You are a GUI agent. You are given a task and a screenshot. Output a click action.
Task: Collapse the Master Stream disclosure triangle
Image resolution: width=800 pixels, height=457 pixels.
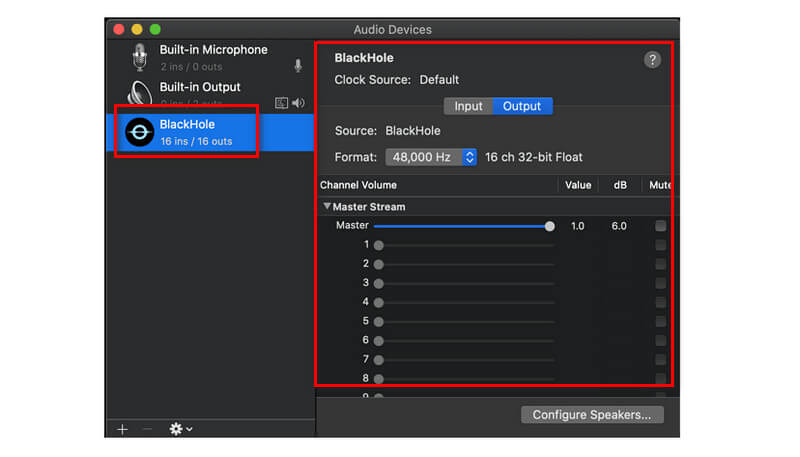point(326,207)
